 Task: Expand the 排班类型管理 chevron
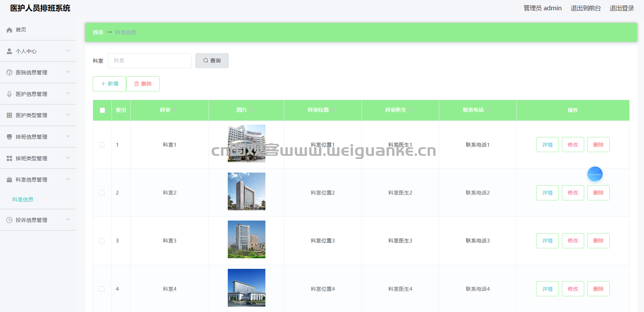point(68,158)
